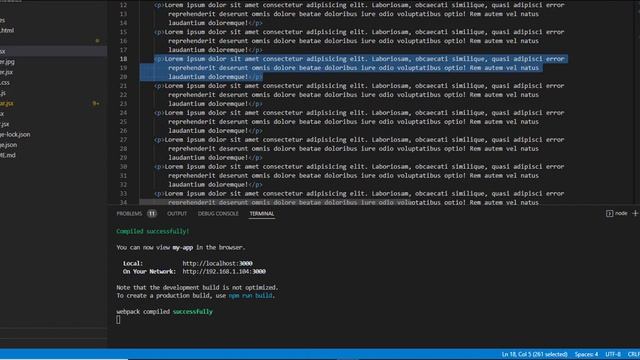
Task: Open the http://localhost:3000 link in terminal
Action: (217, 263)
